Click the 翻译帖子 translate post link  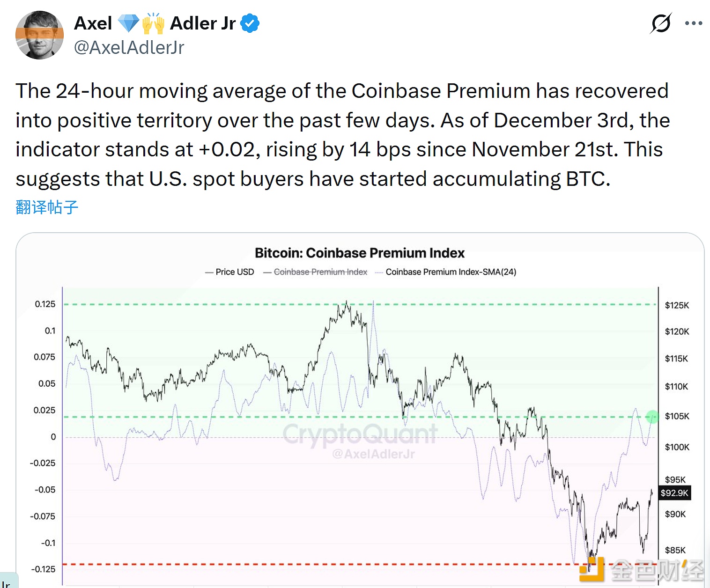point(47,207)
